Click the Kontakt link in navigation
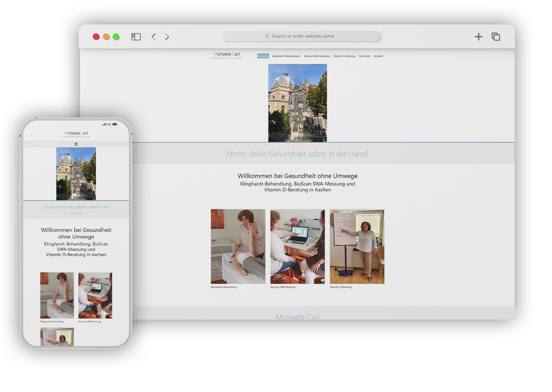 point(378,56)
